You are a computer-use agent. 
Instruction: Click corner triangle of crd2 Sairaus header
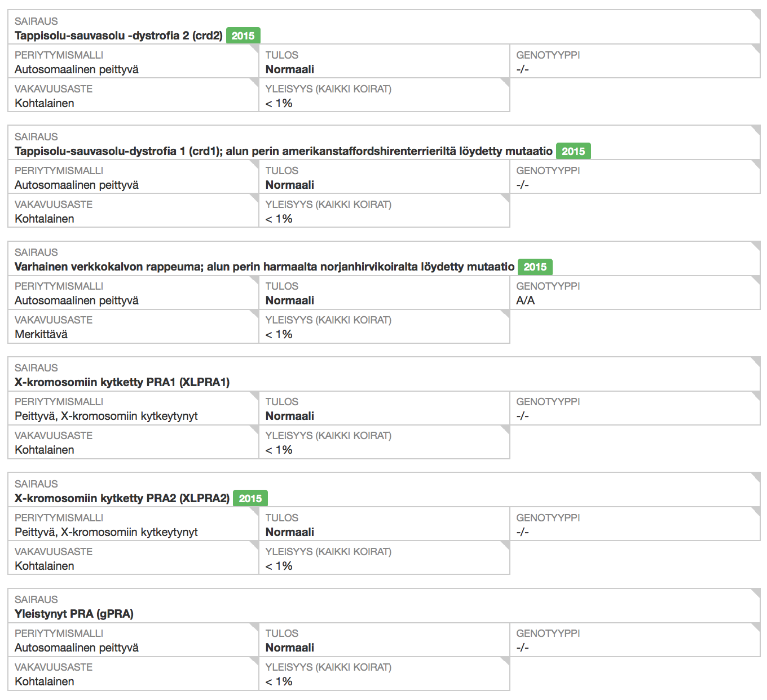(756, 14)
